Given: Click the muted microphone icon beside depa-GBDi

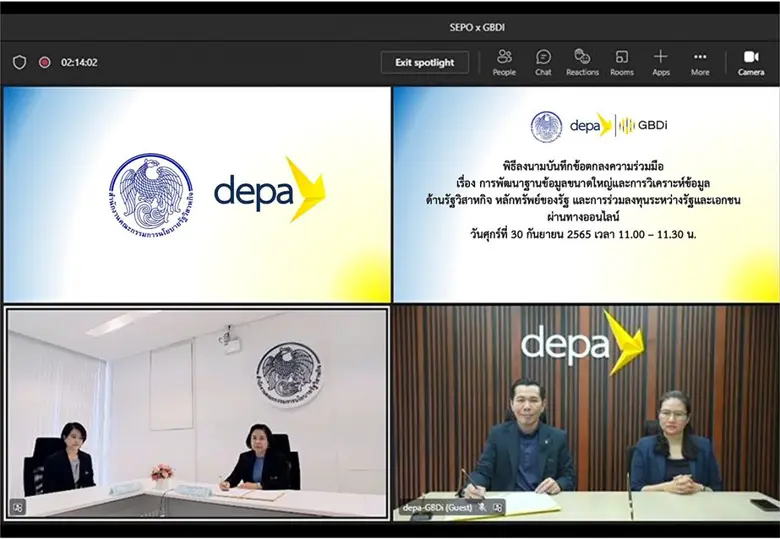Looking at the screenshot, I should (x=482, y=508).
